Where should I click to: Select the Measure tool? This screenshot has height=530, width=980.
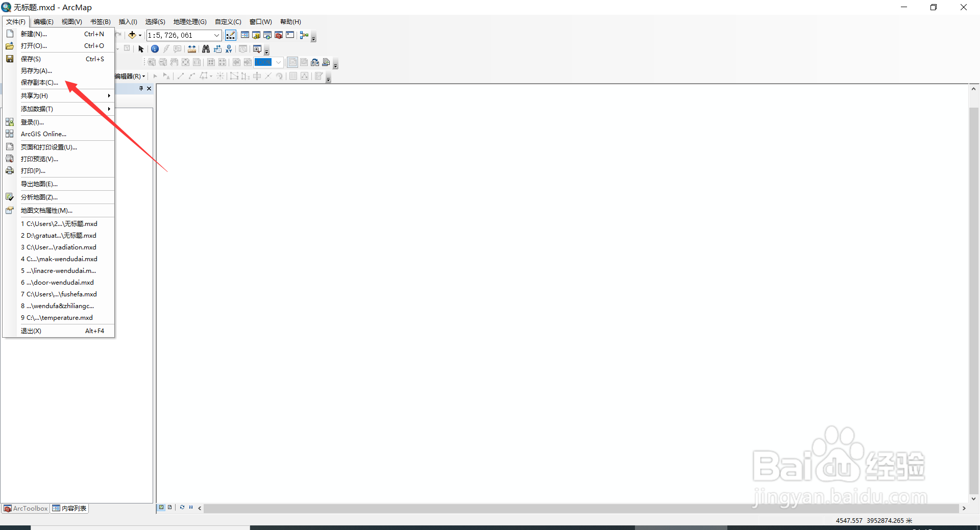pyautogui.click(x=191, y=48)
